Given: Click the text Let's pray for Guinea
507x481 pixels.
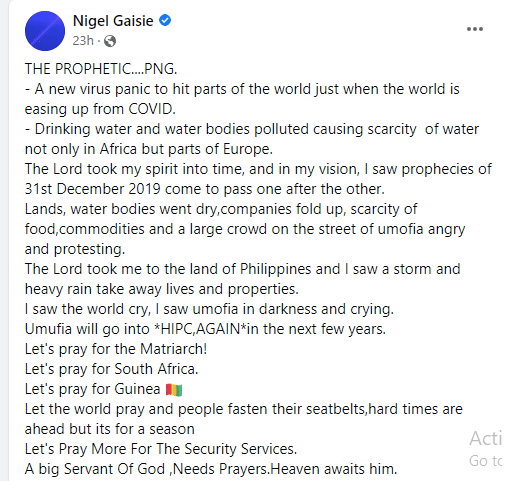Looking at the screenshot, I should coord(92,389).
